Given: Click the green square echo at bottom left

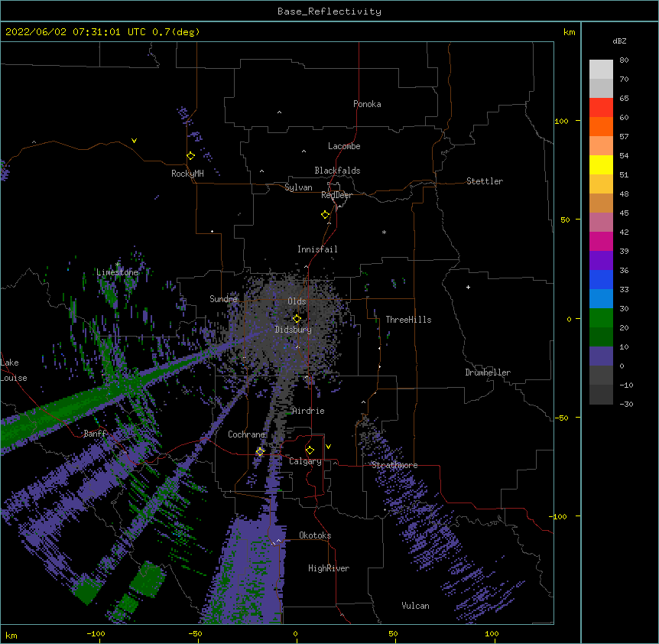Looking at the screenshot, I should (147, 579).
